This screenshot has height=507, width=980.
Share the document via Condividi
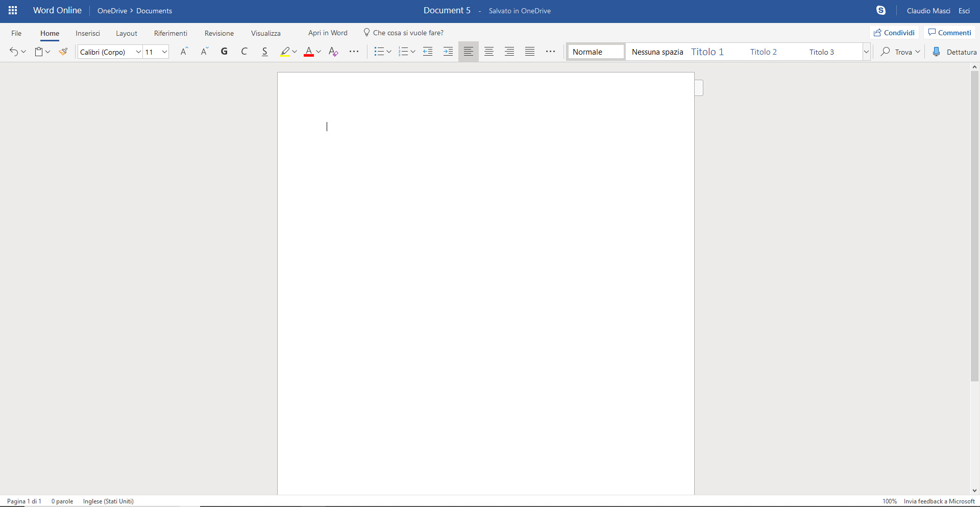[x=894, y=32]
